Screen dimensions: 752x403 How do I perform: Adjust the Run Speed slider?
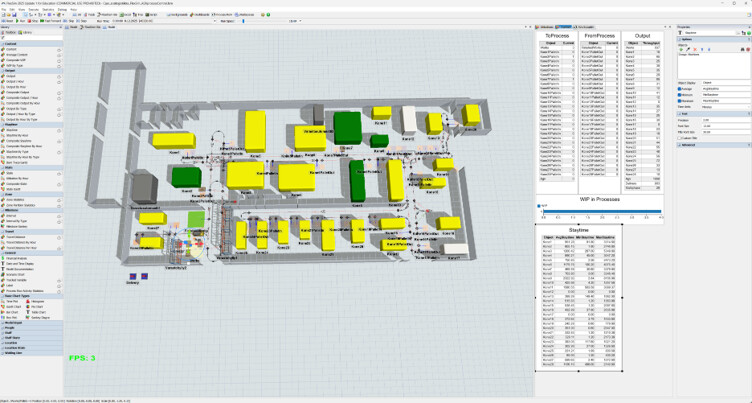243,21
